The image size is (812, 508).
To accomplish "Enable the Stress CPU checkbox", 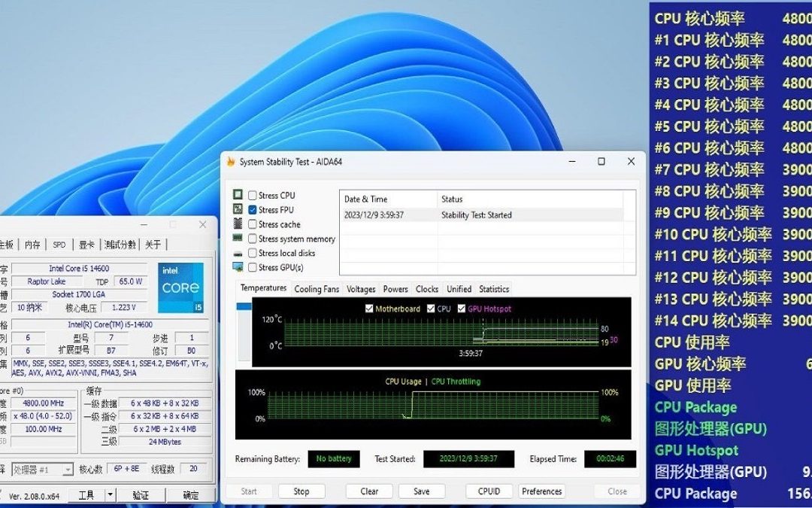I will click(253, 196).
